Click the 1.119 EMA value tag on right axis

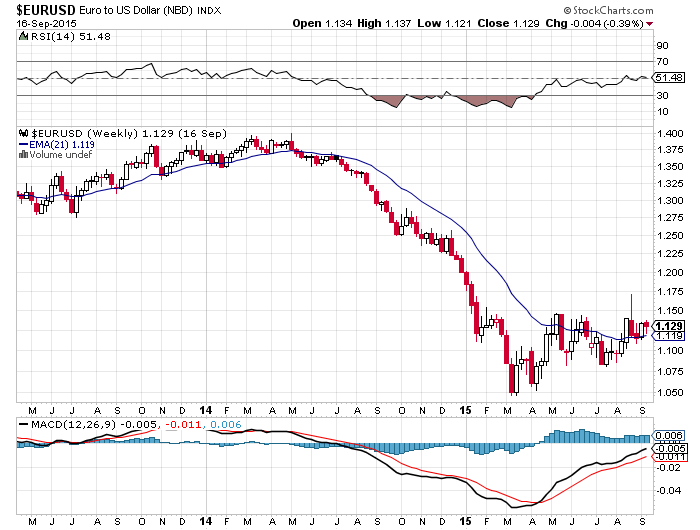tap(666, 337)
